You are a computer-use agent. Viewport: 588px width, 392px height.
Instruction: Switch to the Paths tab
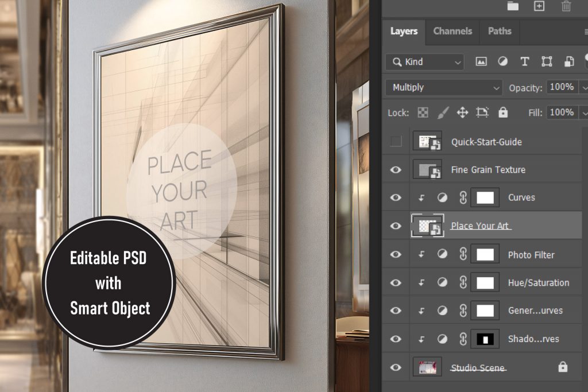[500, 31]
